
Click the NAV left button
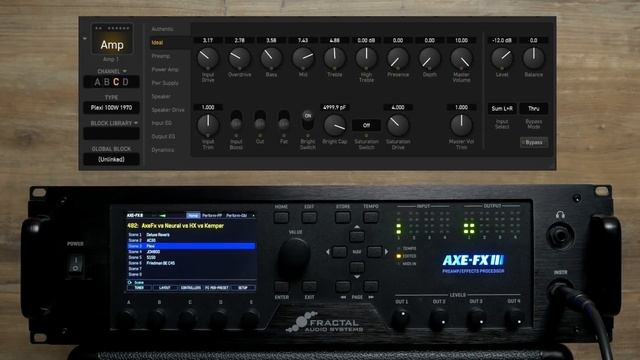tap(339, 252)
